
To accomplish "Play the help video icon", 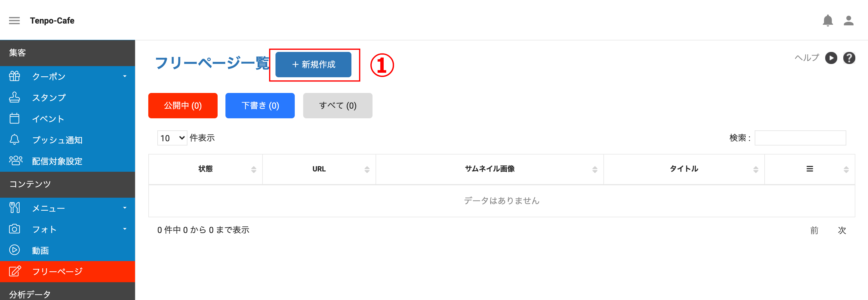I will point(831,58).
